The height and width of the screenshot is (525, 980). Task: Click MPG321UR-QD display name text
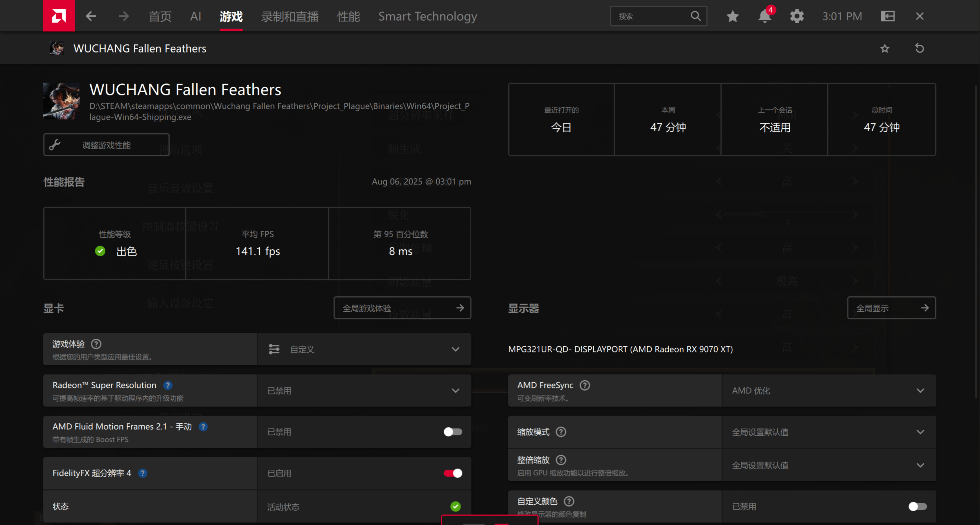(x=620, y=349)
